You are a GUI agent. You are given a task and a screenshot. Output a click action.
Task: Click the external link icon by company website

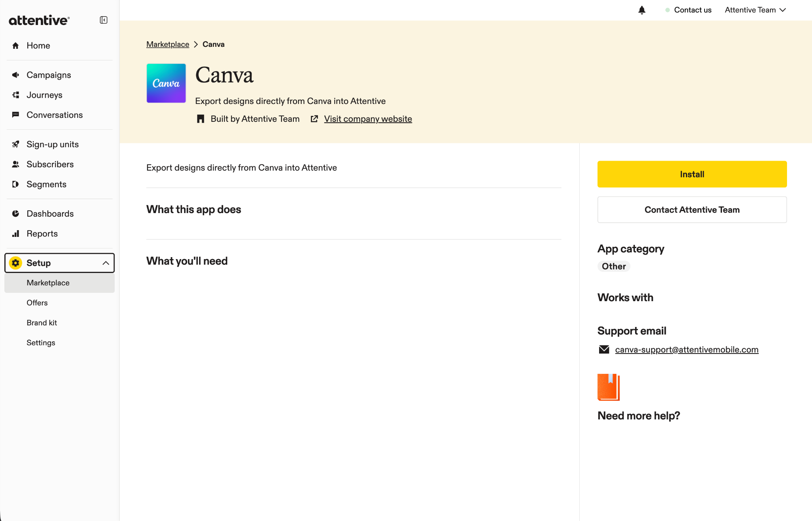314,119
